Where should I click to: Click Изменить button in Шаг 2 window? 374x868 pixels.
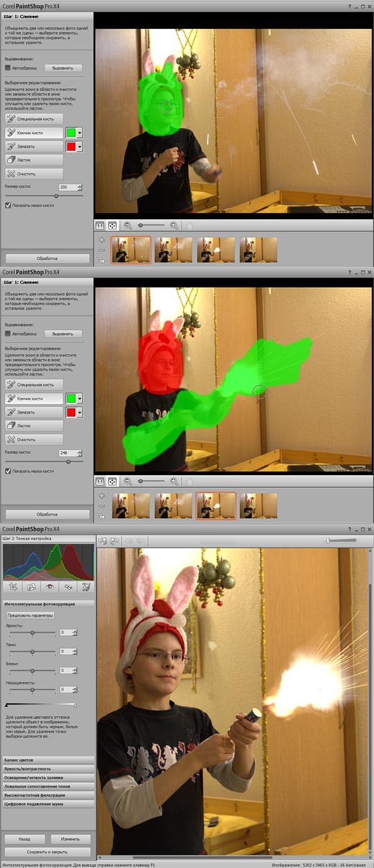pyautogui.click(x=70, y=839)
